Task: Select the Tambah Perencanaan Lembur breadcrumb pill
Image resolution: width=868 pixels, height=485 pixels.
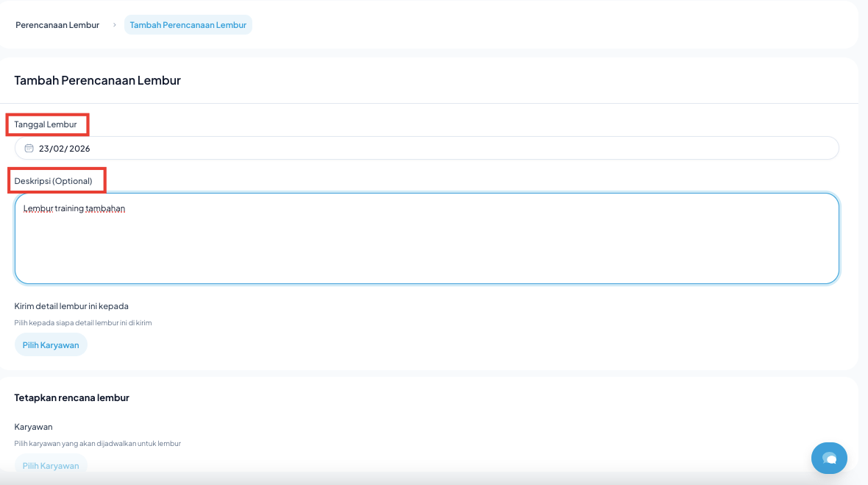Action: click(188, 25)
